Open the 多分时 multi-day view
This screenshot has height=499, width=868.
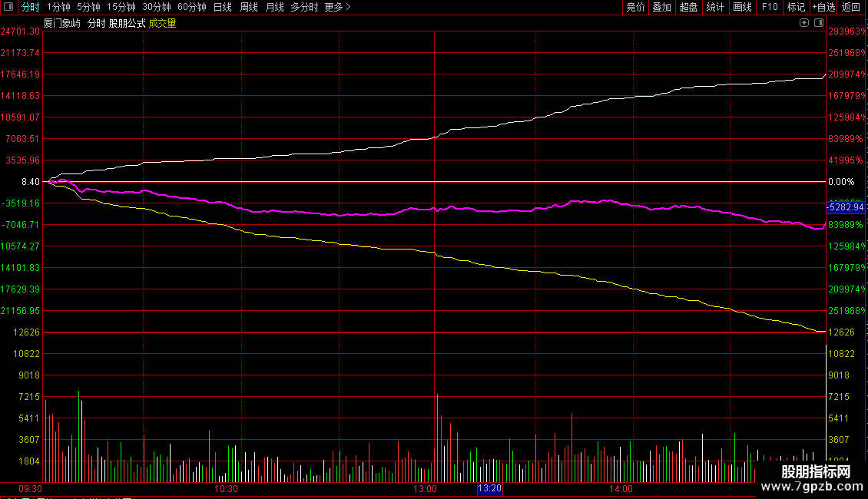click(x=304, y=7)
